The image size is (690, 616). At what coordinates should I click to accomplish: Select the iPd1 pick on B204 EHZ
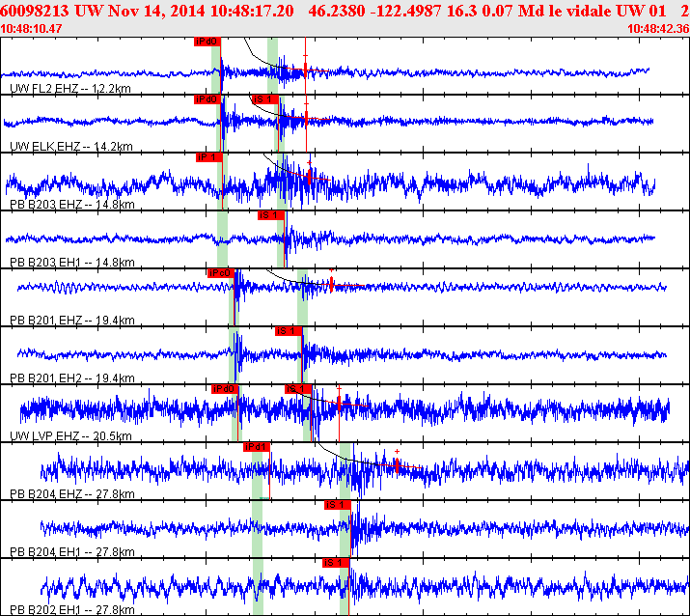point(257,447)
